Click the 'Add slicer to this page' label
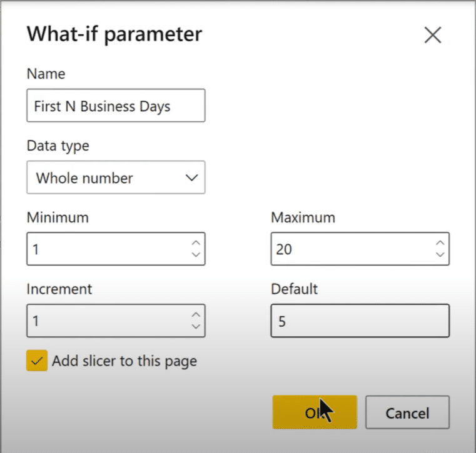 [x=124, y=361]
